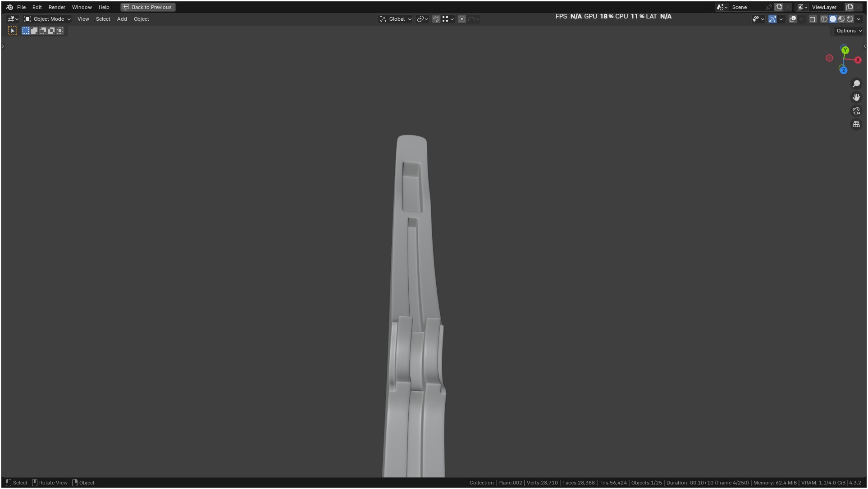
Task: Click the Pan view hand icon
Action: (x=856, y=97)
